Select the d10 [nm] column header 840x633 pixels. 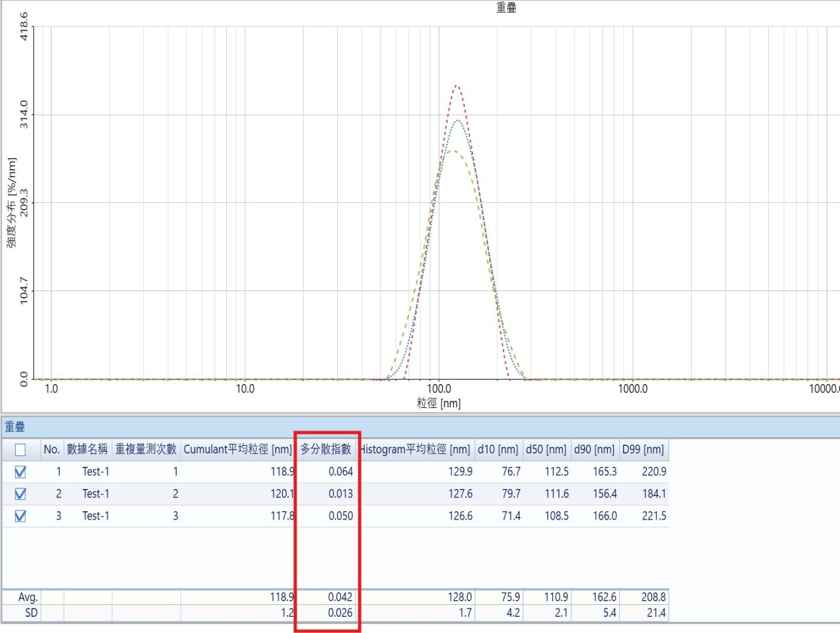coord(498,449)
